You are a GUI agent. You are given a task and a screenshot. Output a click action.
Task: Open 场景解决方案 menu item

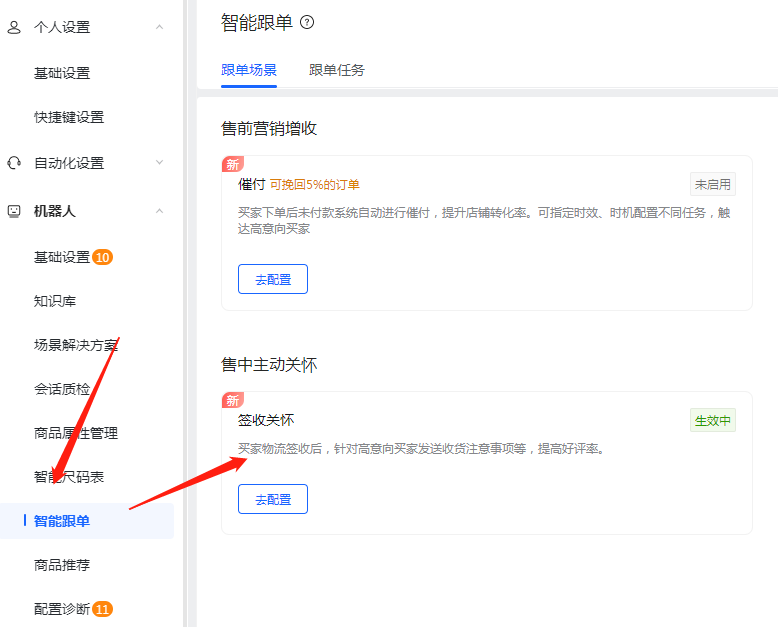76,345
